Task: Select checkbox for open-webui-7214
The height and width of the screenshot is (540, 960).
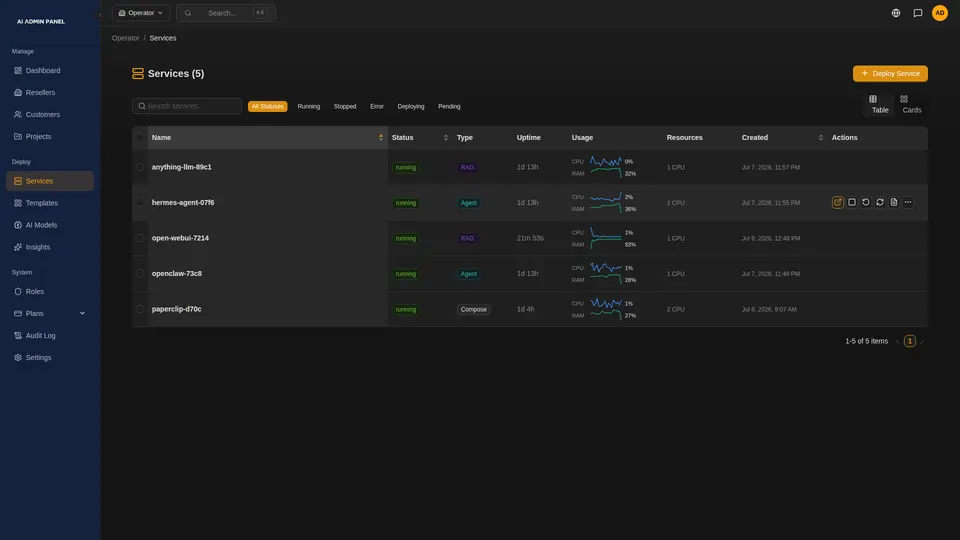Action: (x=140, y=238)
